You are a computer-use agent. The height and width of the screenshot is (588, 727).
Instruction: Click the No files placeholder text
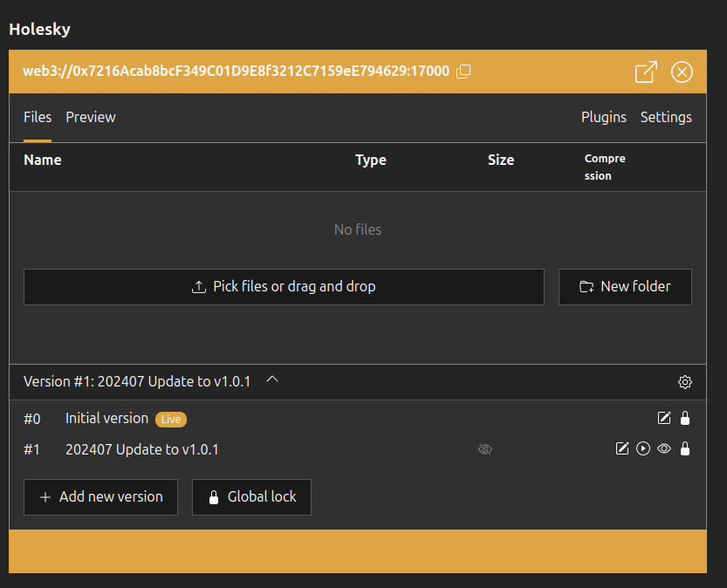click(358, 229)
